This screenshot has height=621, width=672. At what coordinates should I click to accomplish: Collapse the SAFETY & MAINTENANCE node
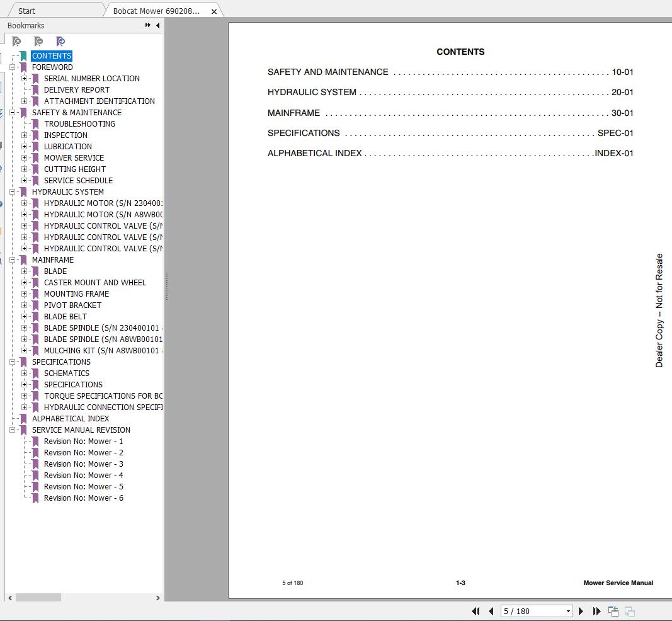point(13,112)
